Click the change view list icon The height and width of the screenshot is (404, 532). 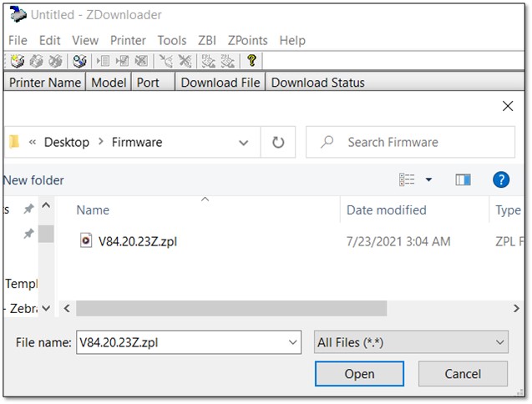coord(407,179)
